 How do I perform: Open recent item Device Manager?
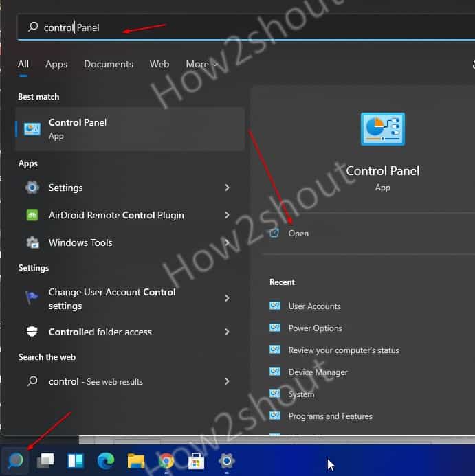[x=318, y=372]
